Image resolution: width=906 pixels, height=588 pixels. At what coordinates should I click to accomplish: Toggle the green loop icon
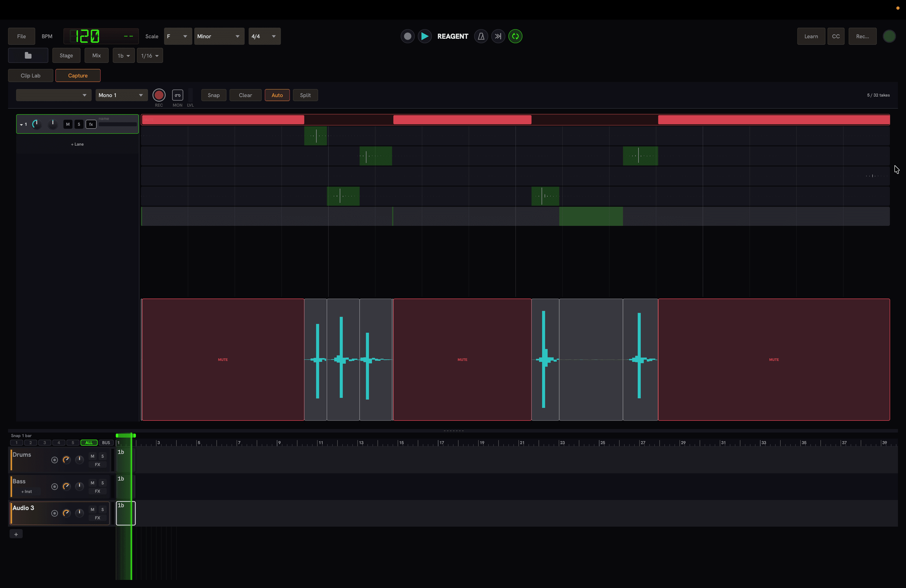click(x=515, y=36)
